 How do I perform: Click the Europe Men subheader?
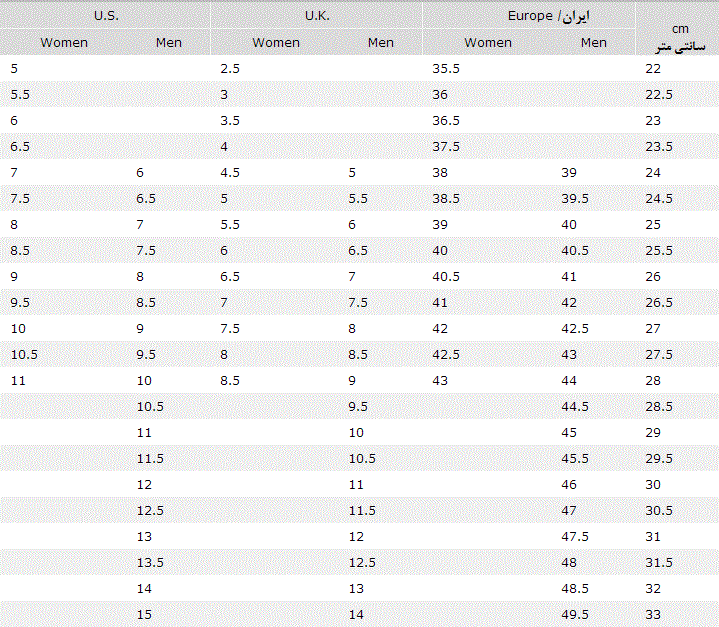point(593,43)
